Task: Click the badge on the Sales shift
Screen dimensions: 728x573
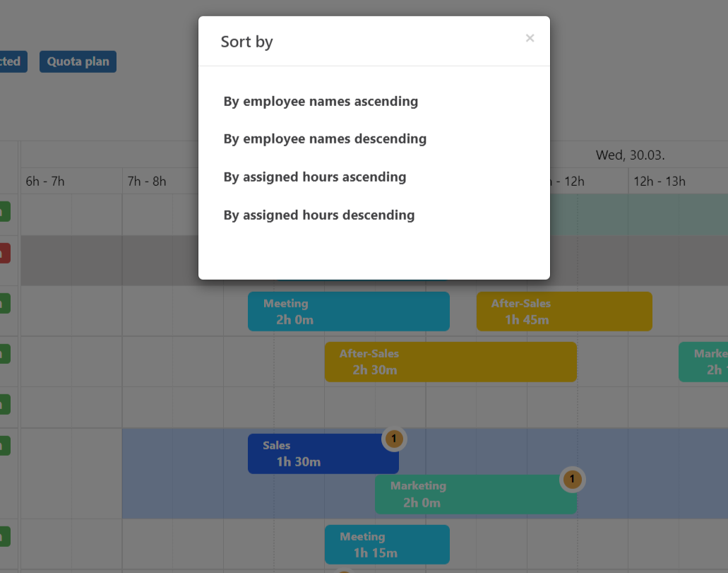Action: click(394, 439)
